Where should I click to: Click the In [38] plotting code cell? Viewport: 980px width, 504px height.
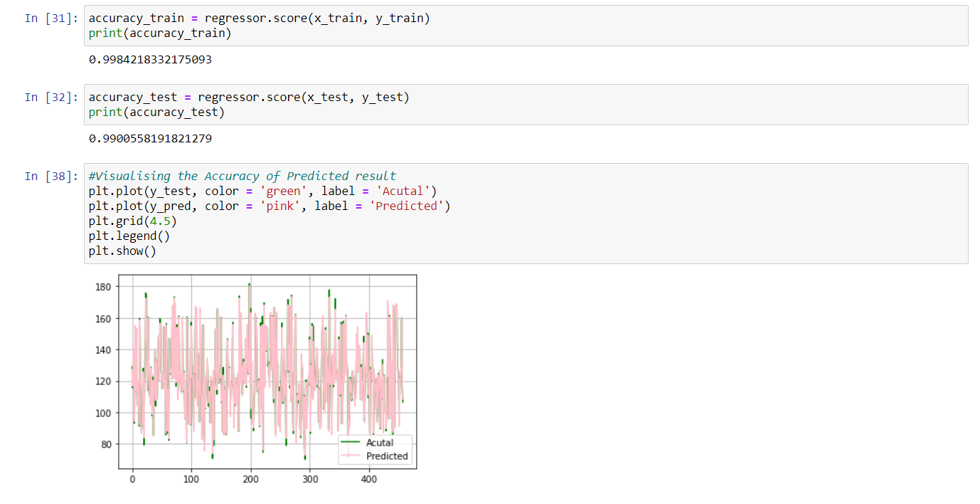click(526, 214)
